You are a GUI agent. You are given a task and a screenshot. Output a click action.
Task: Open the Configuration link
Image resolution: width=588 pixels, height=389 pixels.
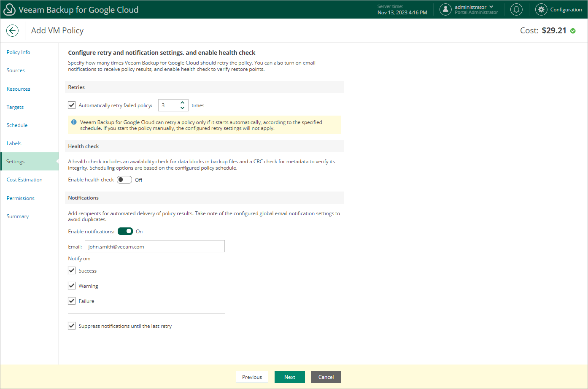[566, 10]
